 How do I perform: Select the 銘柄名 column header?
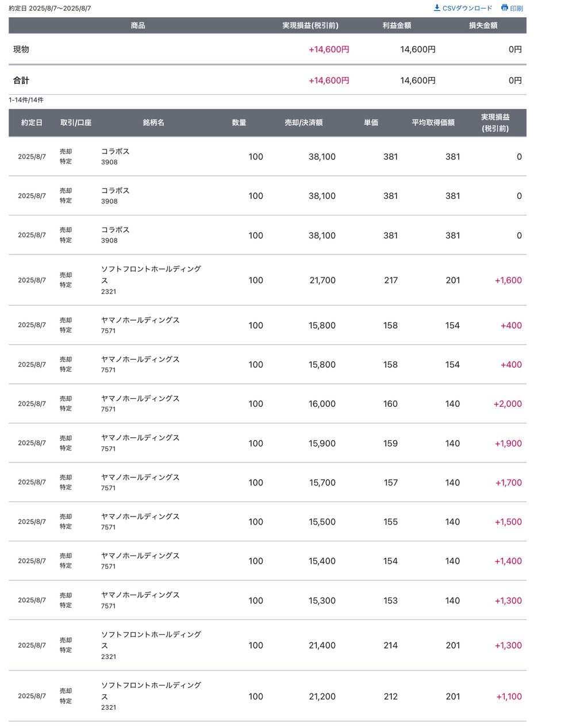153,122
